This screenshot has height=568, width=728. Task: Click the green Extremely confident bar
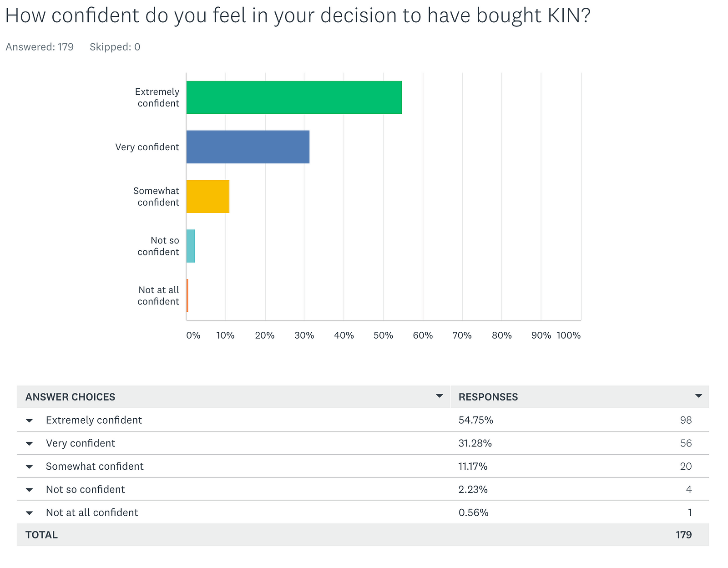click(x=294, y=97)
